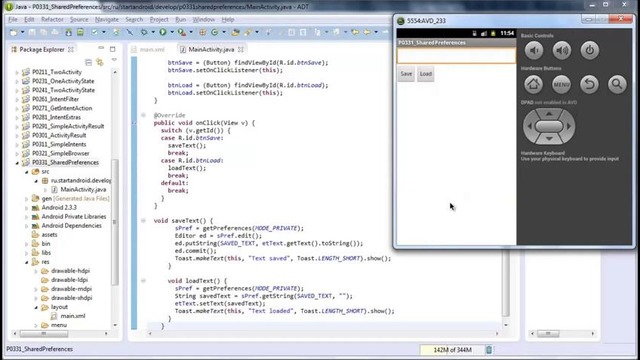This screenshot has height=360, width=640.
Task: Click the Collapse All icon in Package Explorer
Action: tap(89, 62)
